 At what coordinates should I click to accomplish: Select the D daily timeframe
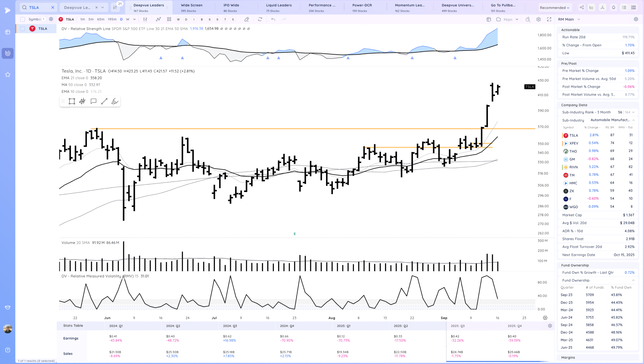(x=121, y=19)
